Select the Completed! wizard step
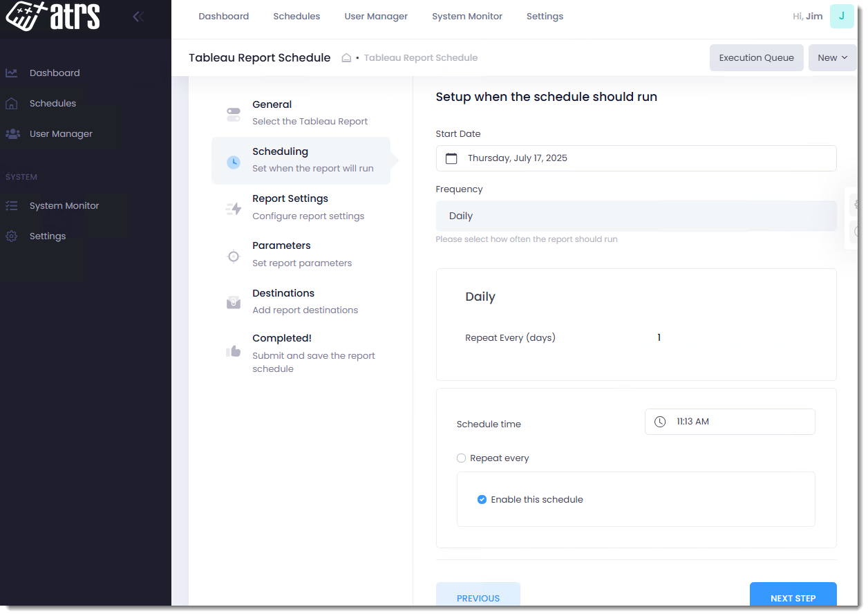 tap(301, 353)
